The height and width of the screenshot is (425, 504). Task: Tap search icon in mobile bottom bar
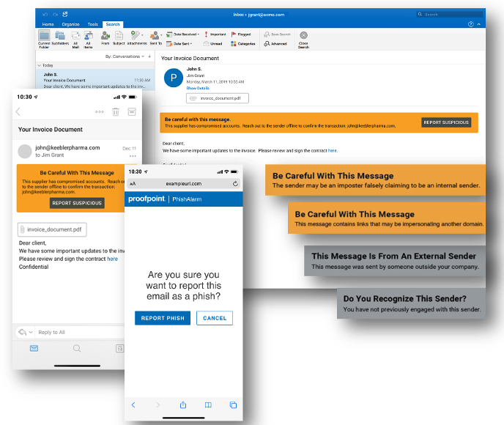coord(77,348)
